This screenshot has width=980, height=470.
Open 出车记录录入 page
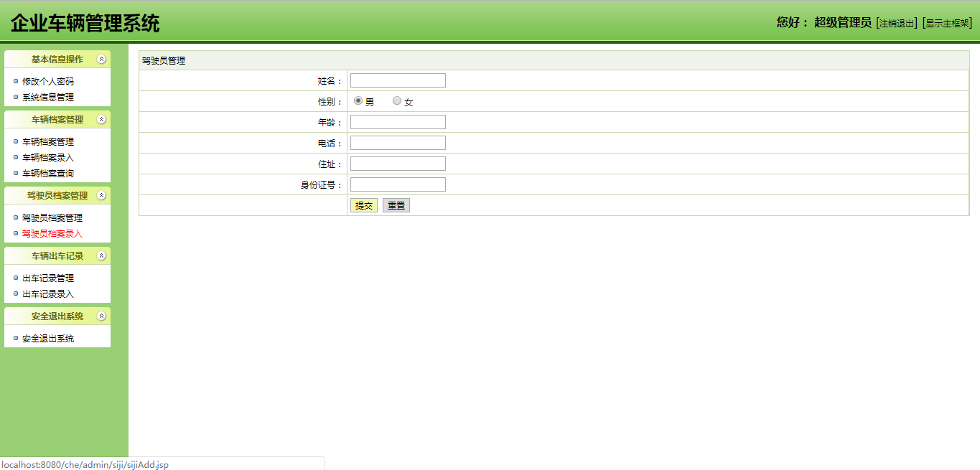(x=48, y=294)
